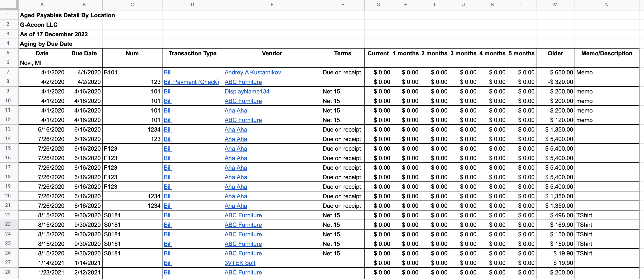Screen dimensions: 644x279
Task: Select the '2/12/2021' Due Date cell
Action: (84, 272)
